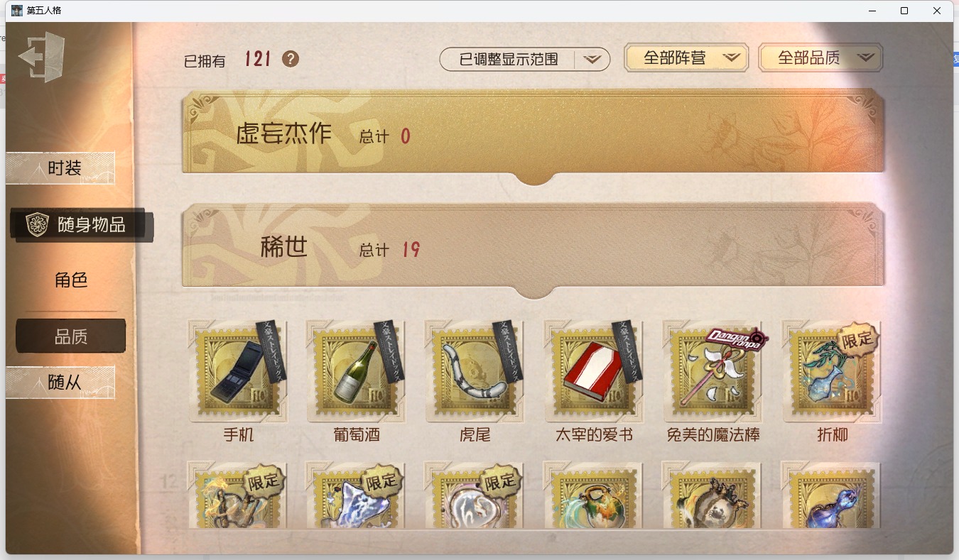Sort by 角色 option

click(71, 280)
